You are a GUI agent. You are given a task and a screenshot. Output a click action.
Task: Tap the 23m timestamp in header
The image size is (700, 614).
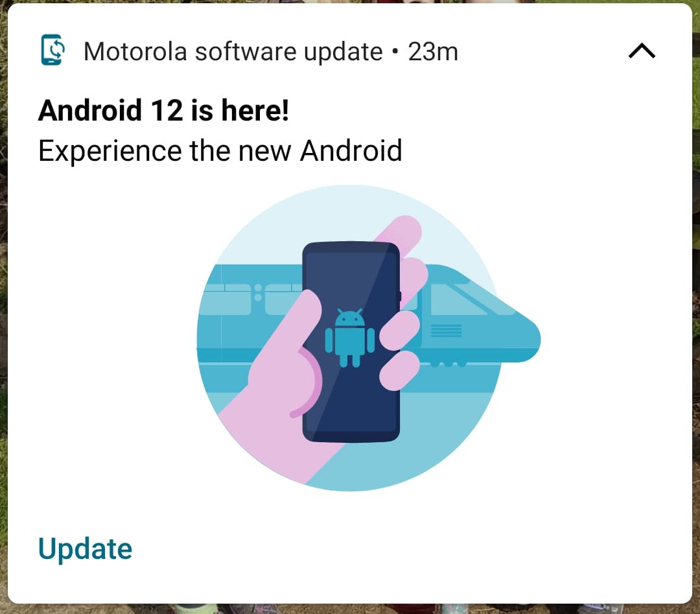pyautogui.click(x=433, y=52)
